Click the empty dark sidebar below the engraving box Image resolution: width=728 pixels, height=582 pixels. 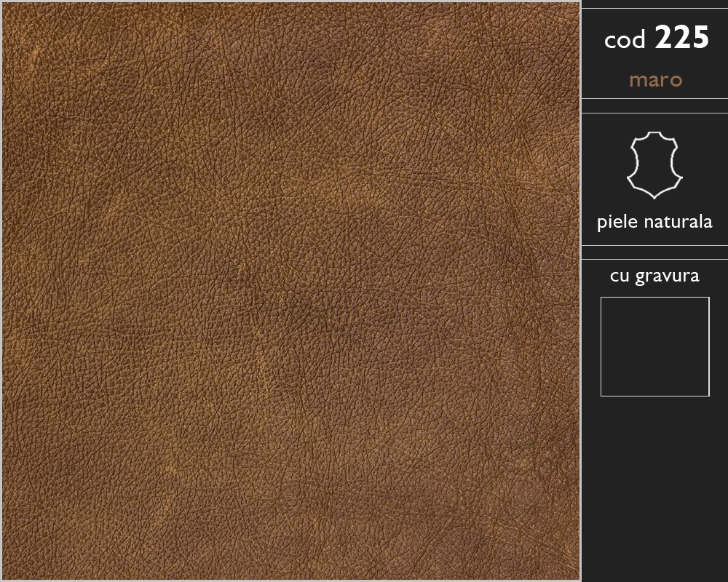point(654,487)
